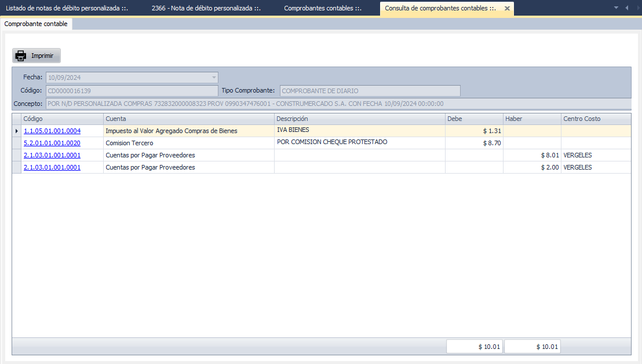The height and width of the screenshot is (364, 642).
Task: Expand the Fecha date dropdown
Action: tap(213, 78)
